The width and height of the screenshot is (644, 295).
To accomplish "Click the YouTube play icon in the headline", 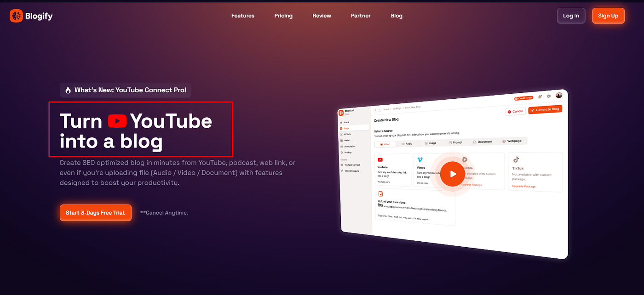I will pos(118,121).
